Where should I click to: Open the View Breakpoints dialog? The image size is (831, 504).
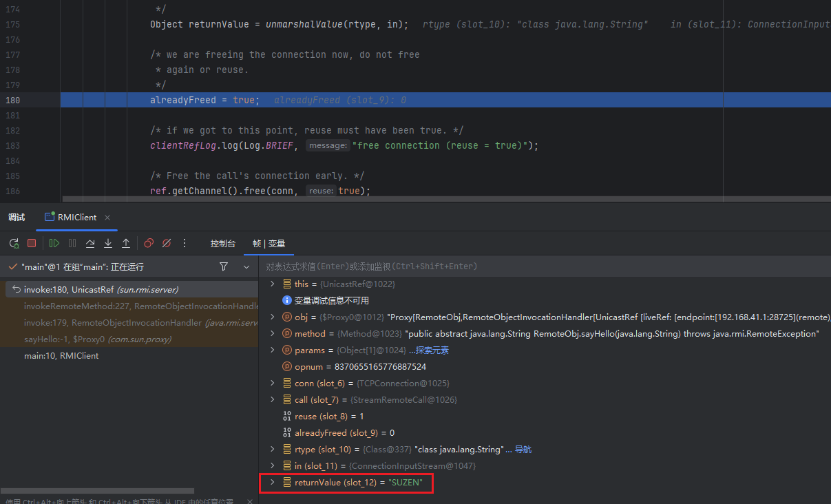[x=149, y=243]
